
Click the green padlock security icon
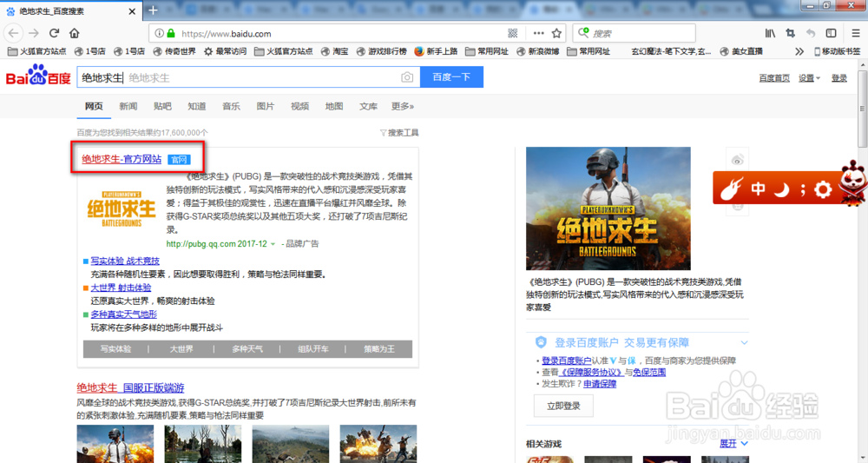(x=171, y=33)
